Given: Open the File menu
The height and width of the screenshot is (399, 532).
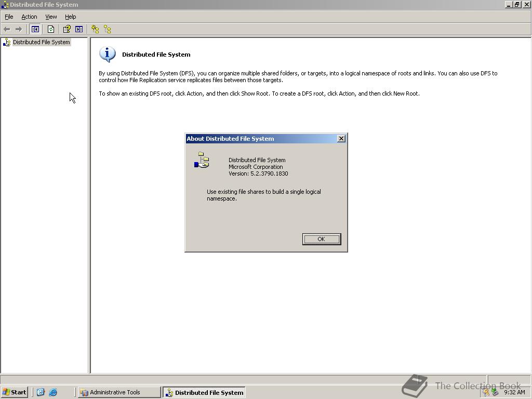Looking at the screenshot, I should click(x=9, y=17).
